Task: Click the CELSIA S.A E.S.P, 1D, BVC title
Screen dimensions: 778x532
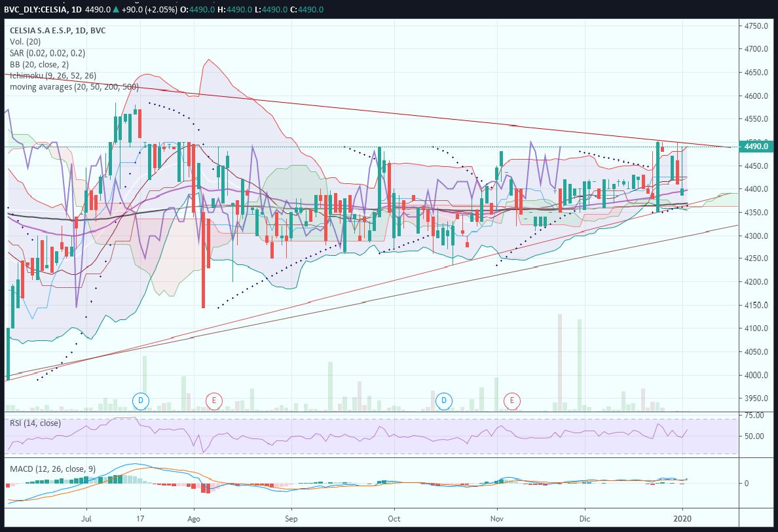Action: pyautogui.click(x=58, y=30)
